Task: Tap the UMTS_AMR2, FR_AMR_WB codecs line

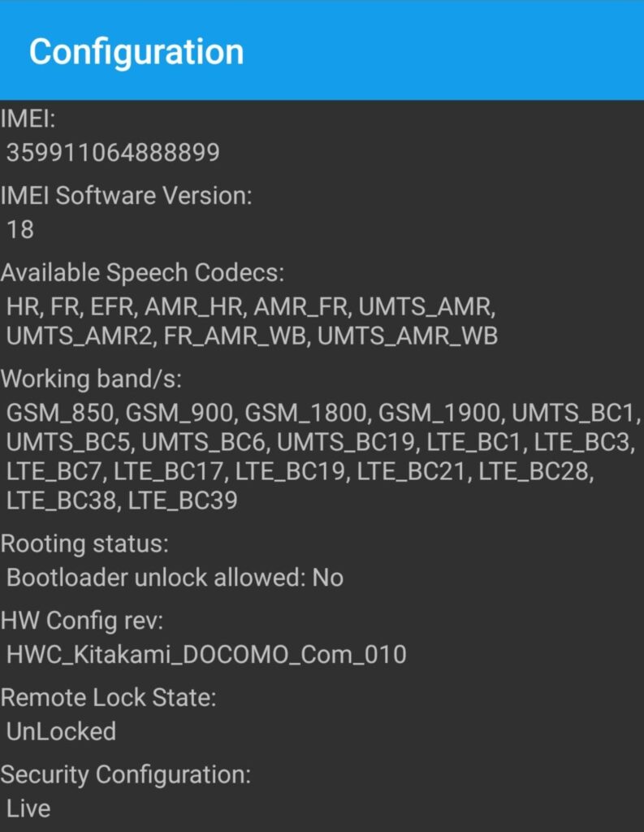Action: 252,336
